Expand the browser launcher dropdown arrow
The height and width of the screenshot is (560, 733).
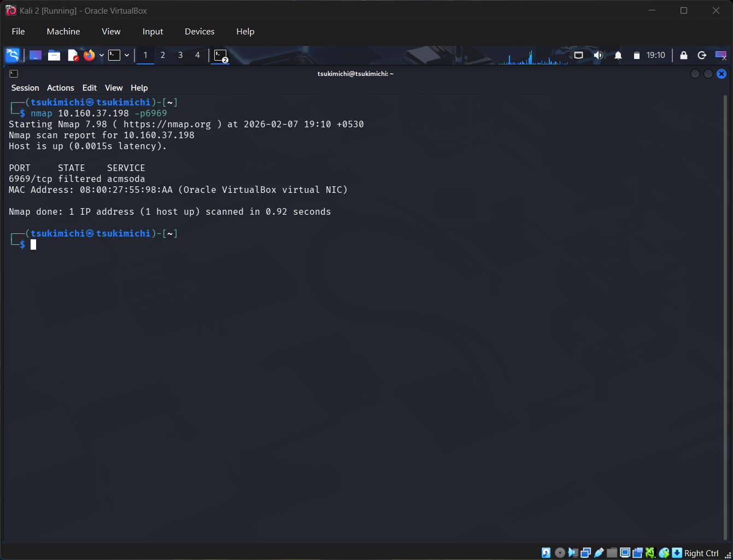click(x=102, y=55)
